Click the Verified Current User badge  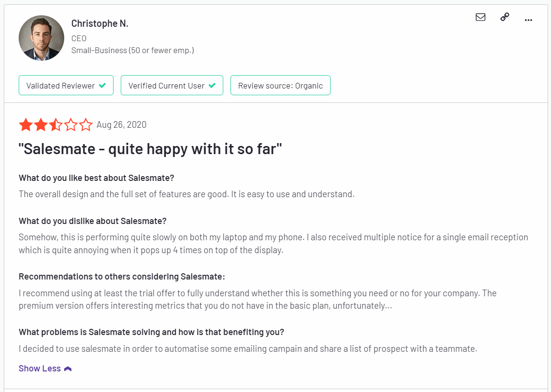[172, 85]
